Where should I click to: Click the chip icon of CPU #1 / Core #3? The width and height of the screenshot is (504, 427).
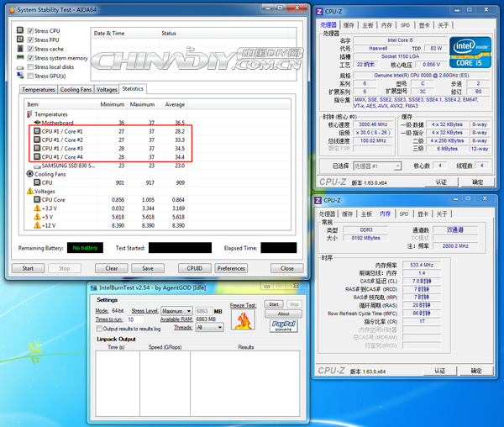[x=37, y=148]
